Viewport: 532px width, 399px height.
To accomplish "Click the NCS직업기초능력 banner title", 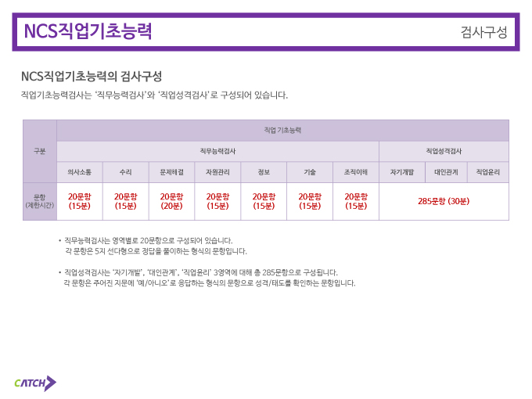I will [88, 31].
